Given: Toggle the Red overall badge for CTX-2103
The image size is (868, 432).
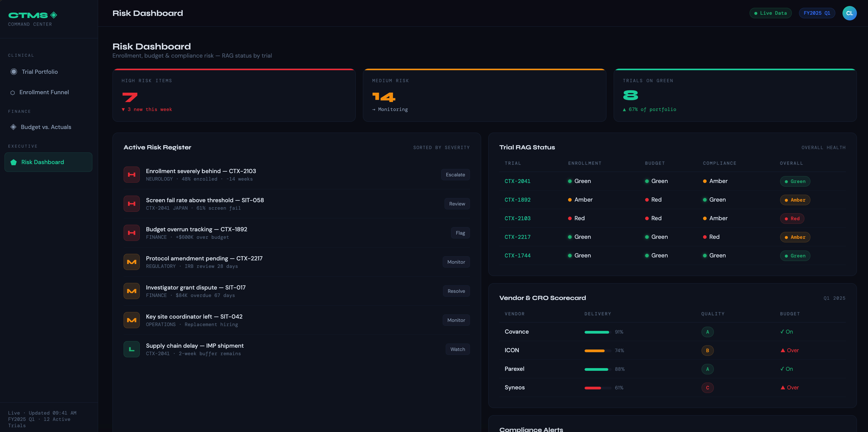Looking at the screenshot, I should point(792,218).
